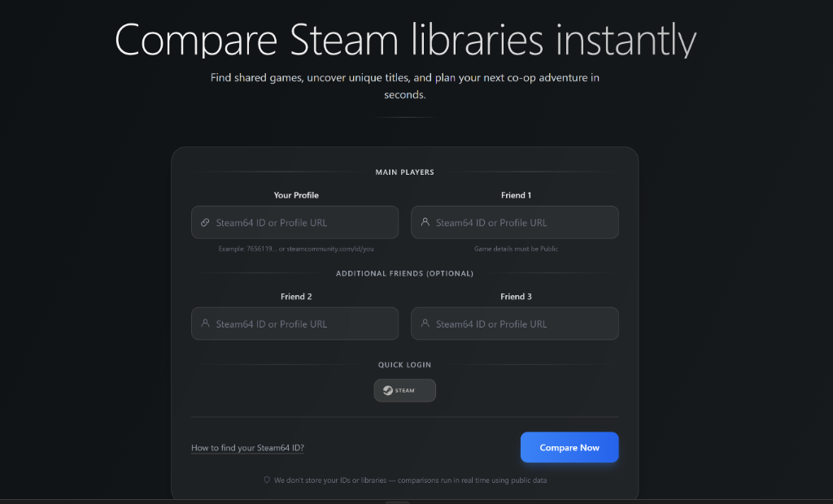Viewport: 833px width, 504px height.
Task: Click the 'Additional Friends (Optional)' section header
Action: point(404,274)
